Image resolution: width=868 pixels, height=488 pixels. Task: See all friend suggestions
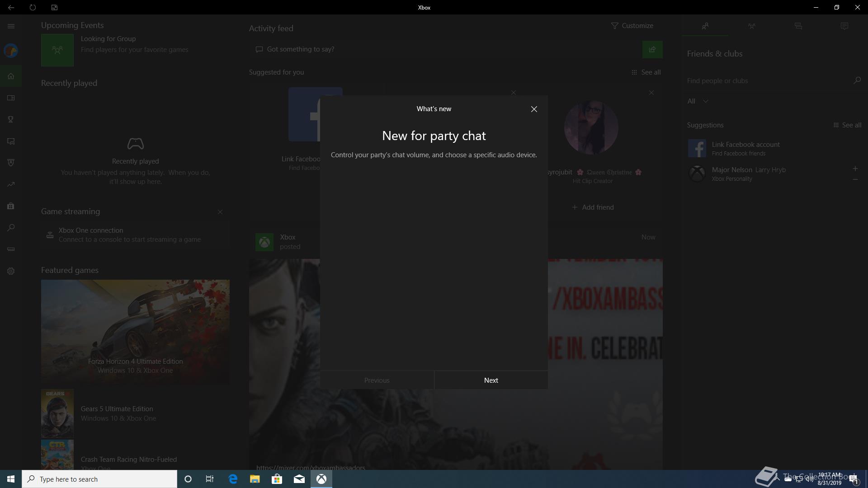pyautogui.click(x=847, y=125)
